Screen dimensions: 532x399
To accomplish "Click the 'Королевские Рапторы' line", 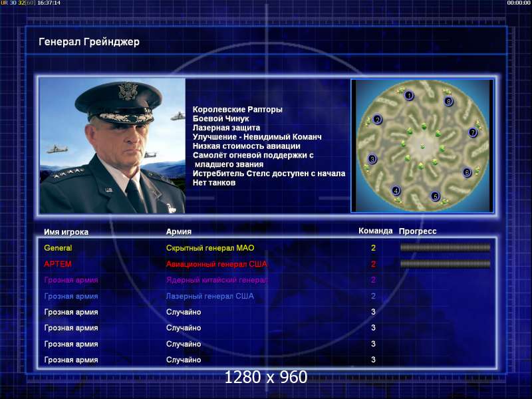I will point(237,109).
